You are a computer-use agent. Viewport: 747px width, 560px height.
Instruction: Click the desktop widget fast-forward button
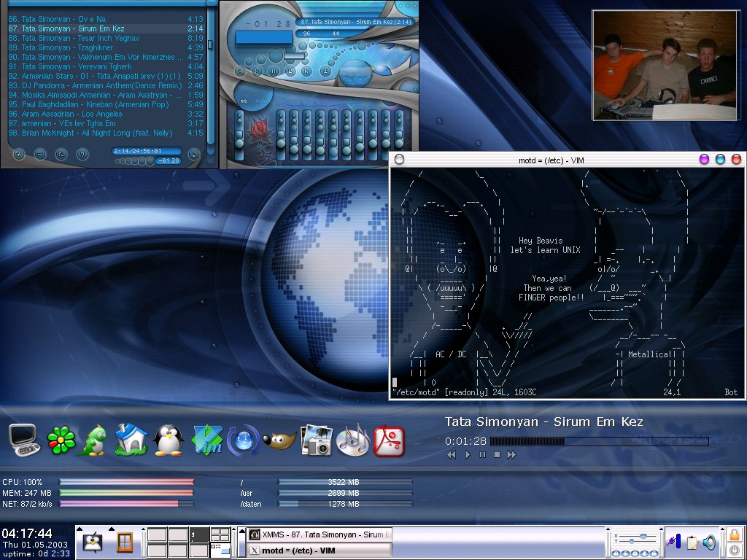click(x=511, y=455)
